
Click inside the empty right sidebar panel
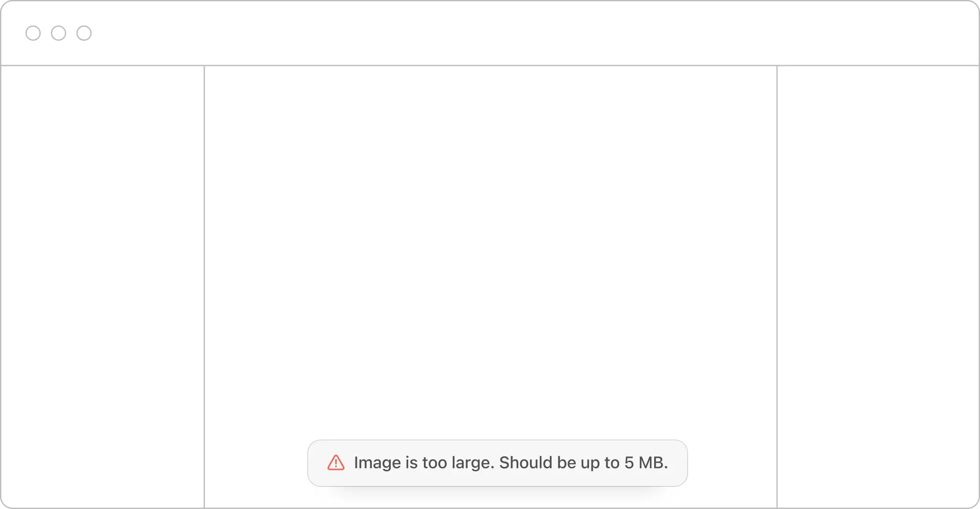pyautogui.click(x=878, y=286)
